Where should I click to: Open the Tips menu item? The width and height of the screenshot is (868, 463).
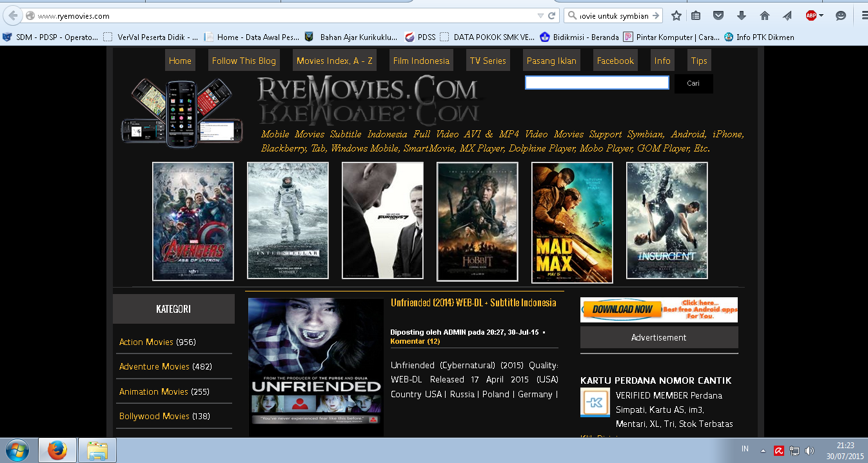point(699,61)
